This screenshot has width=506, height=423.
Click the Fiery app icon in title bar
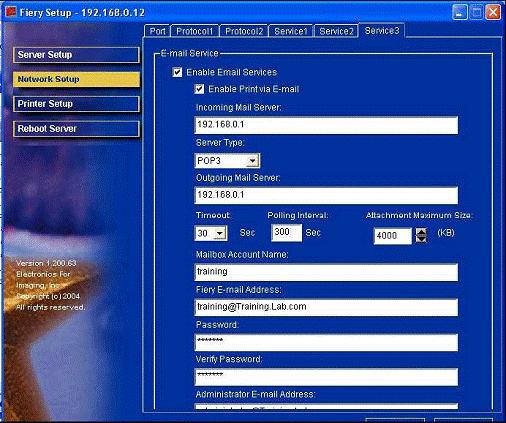(11, 12)
